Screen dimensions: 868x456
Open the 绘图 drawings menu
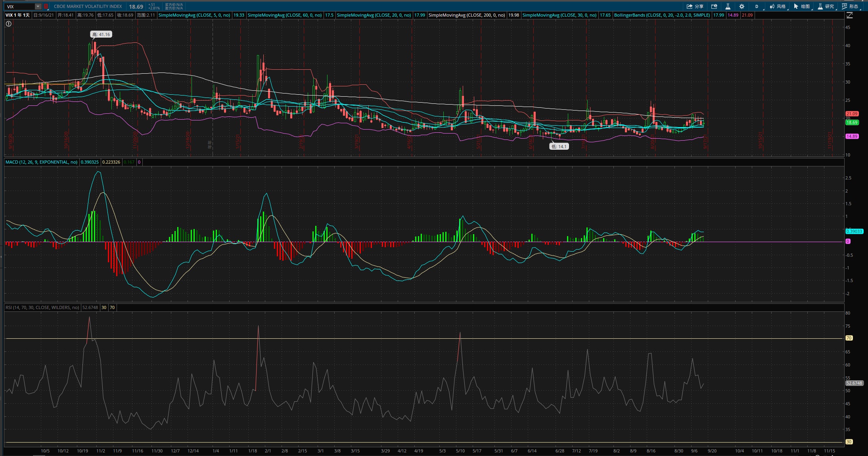802,6
